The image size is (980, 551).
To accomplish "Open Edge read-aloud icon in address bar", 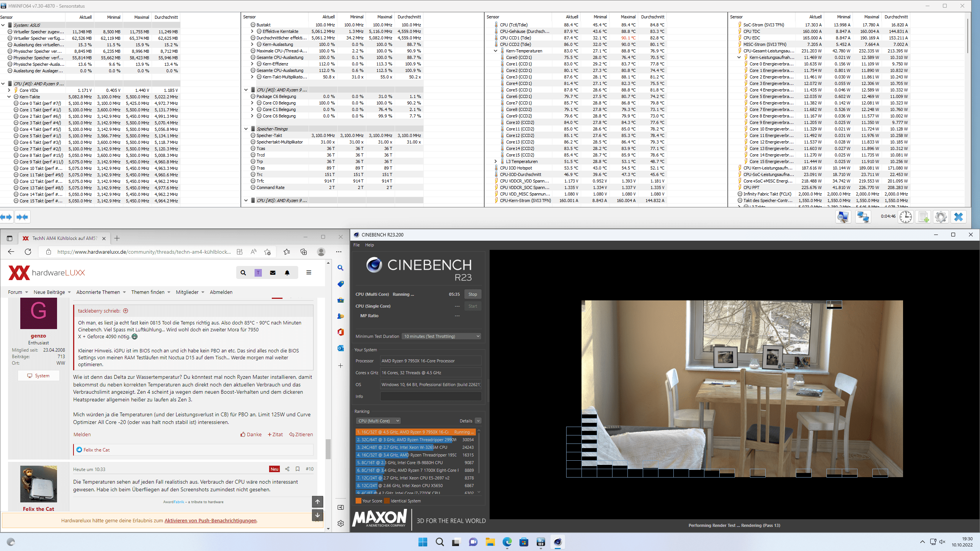I will pyautogui.click(x=253, y=252).
